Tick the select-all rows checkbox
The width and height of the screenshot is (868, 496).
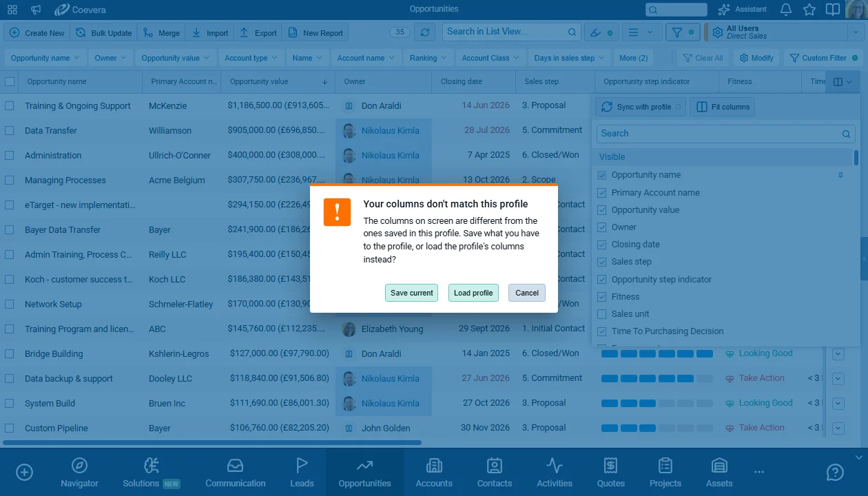(10, 82)
